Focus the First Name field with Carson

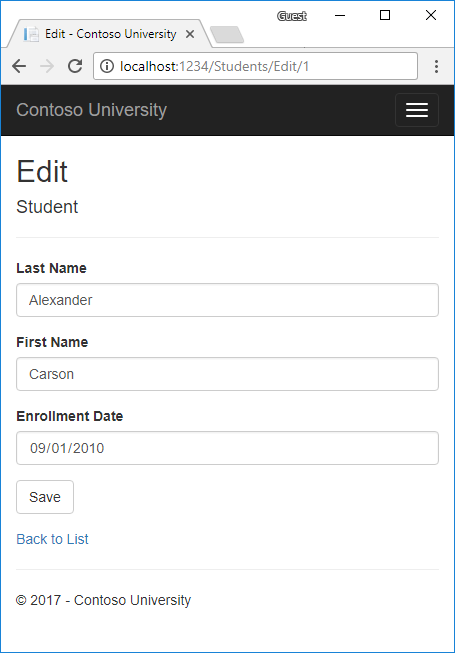[x=227, y=374]
